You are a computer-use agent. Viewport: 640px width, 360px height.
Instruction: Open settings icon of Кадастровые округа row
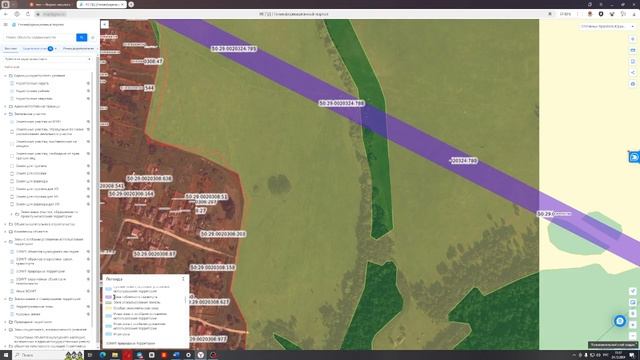[88, 83]
